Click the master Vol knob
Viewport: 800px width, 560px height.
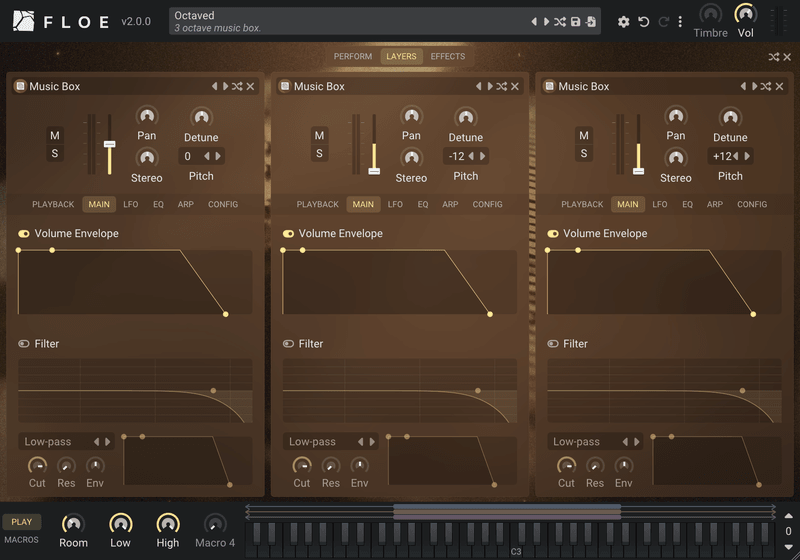[745, 14]
